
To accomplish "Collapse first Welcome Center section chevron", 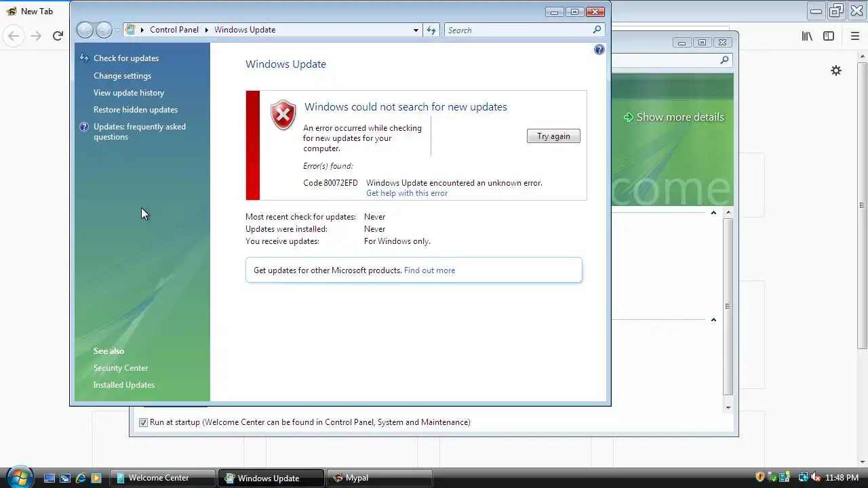I will [713, 213].
